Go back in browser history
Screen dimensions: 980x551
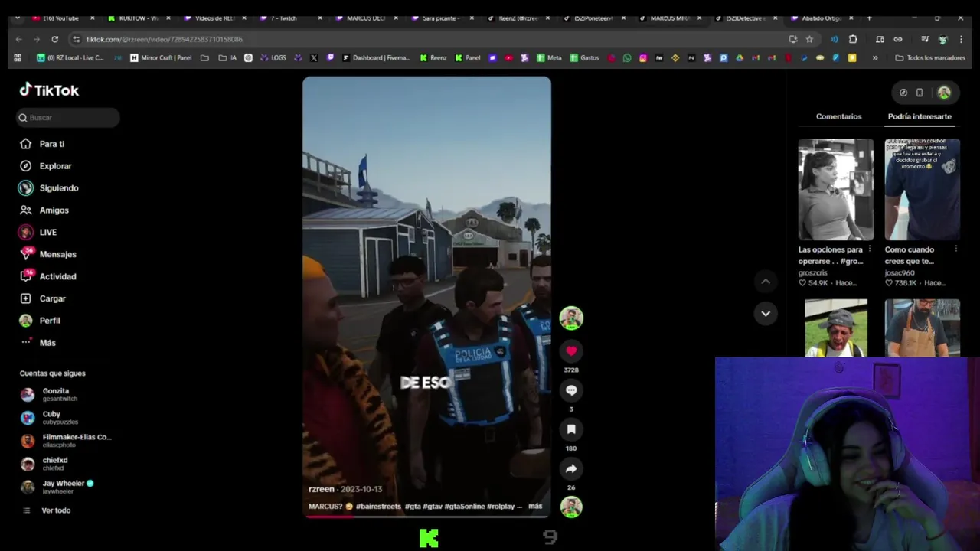click(18, 39)
